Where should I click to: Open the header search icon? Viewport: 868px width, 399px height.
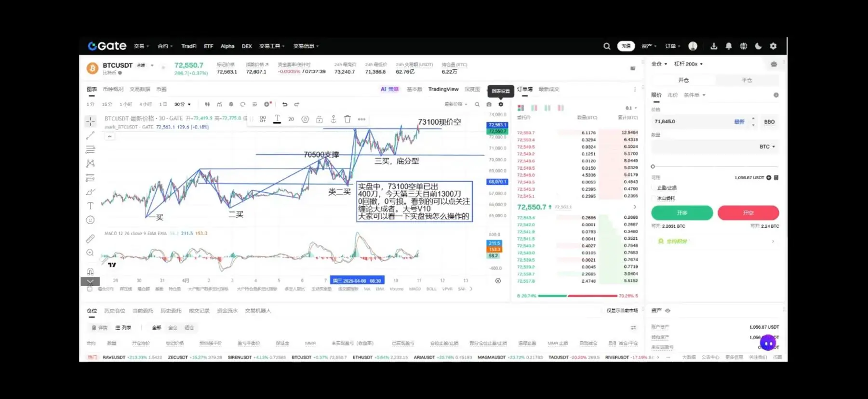pos(607,46)
